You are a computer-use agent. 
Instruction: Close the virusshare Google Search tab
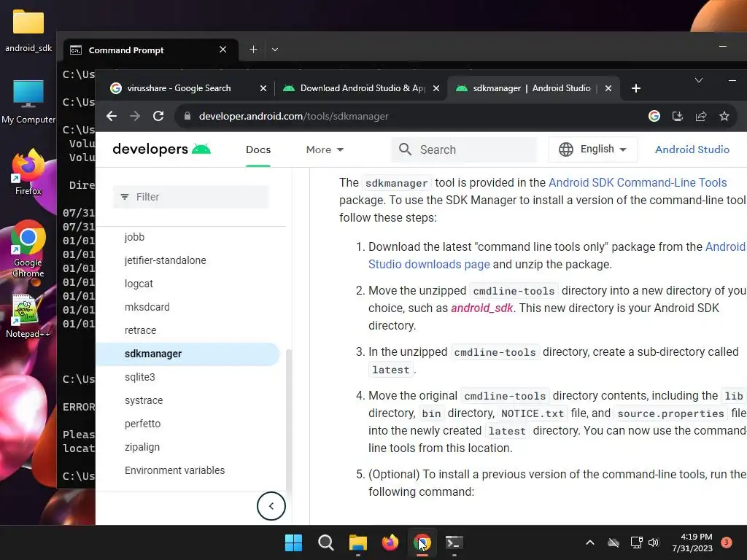click(263, 88)
